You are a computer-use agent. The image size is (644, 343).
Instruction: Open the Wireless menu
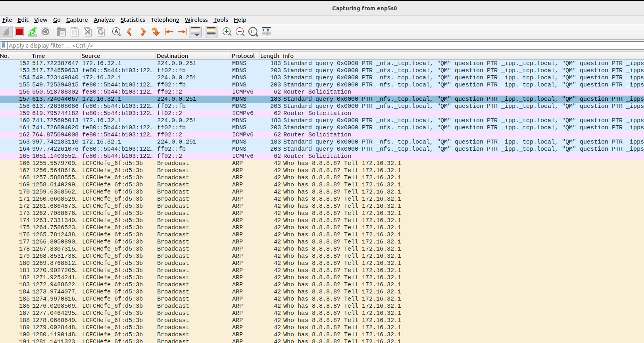(x=196, y=20)
